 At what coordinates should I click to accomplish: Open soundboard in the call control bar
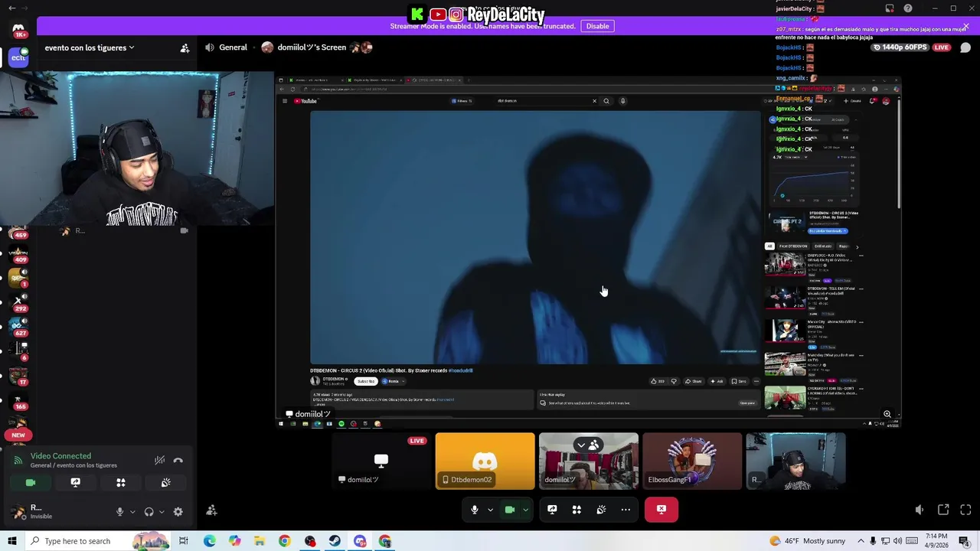pos(601,510)
